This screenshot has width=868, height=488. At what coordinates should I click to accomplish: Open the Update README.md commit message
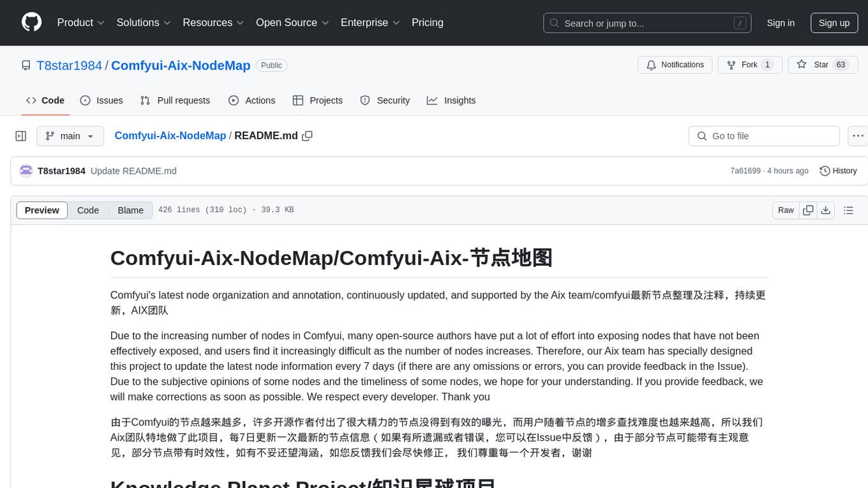pos(133,171)
